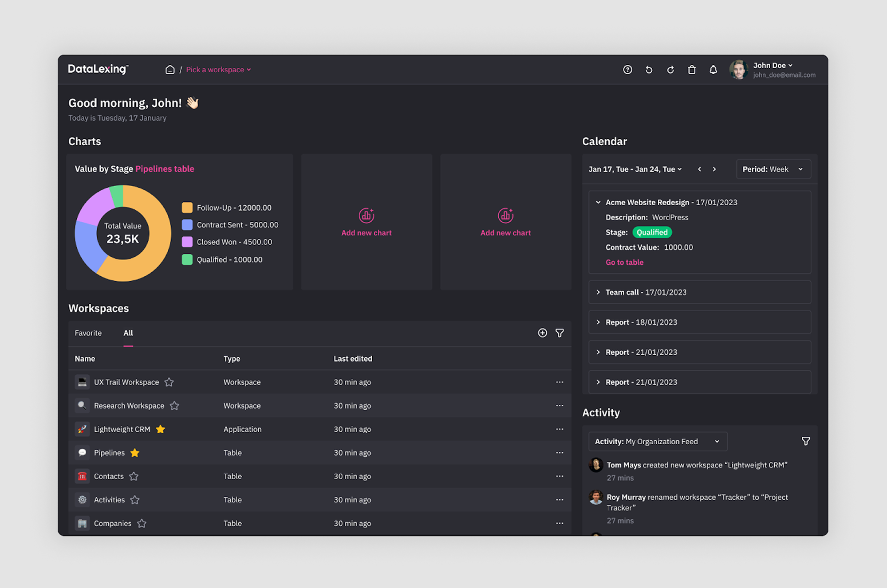Switch to the Favorite workspaces tab
Screen dimensions: 887x588
[88, 333]
